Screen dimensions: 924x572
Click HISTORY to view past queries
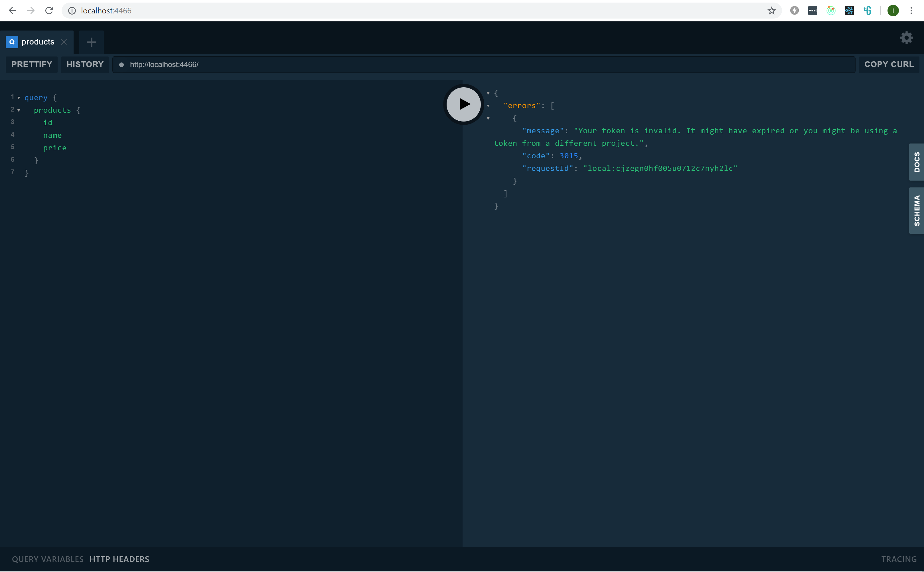(84, 64)
